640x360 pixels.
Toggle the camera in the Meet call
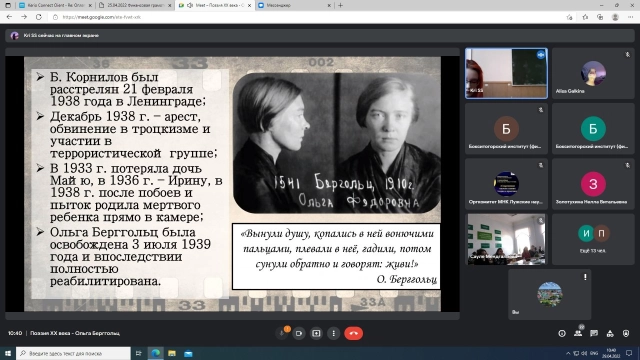[299, 333]
